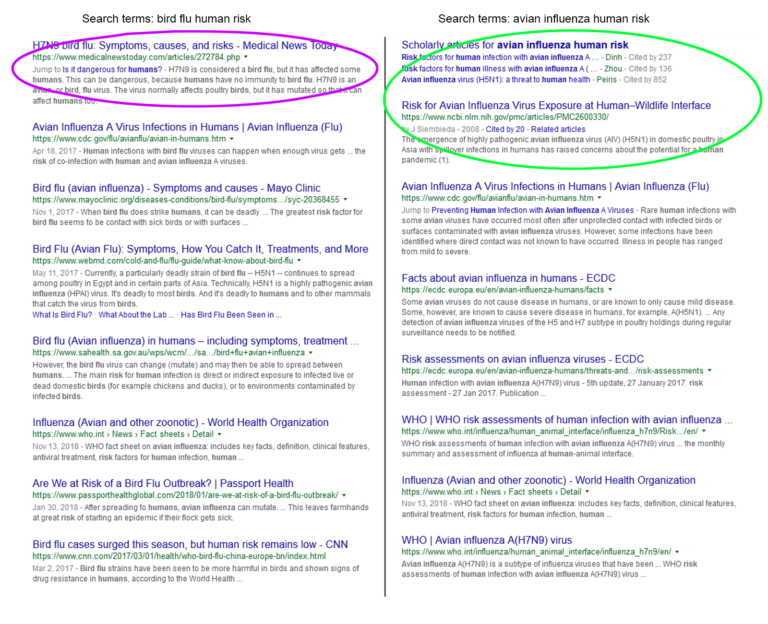
Task: Click the 'What Is Bird Flu?' sitelink
Action: pyautogui.click(x=64, y=314)
